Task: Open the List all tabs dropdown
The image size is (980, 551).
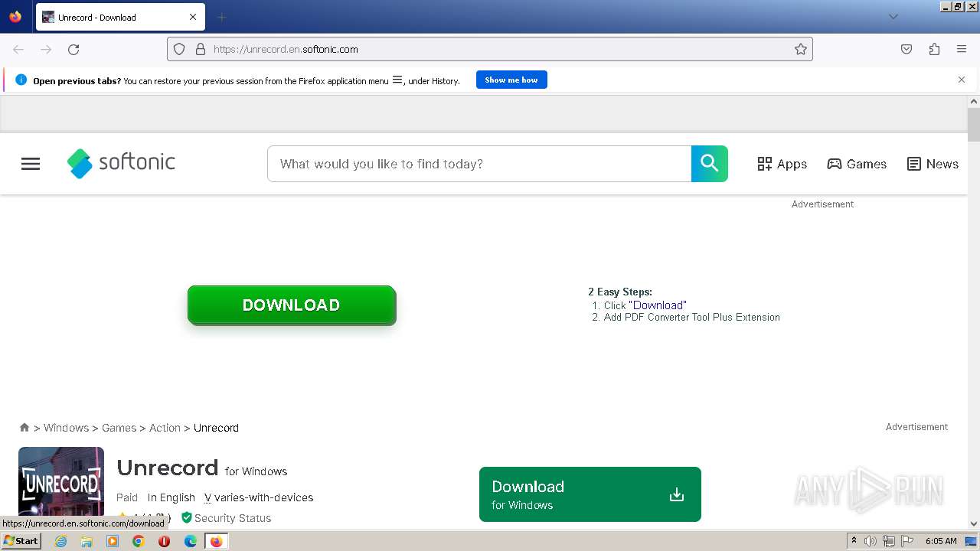Action: click(x=893, y=17)
